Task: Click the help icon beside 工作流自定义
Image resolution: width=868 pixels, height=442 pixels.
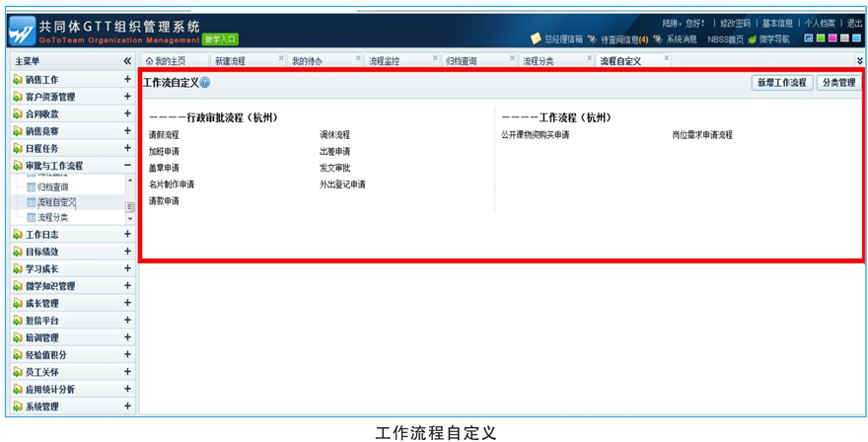Action: click(x=205, y=83)
